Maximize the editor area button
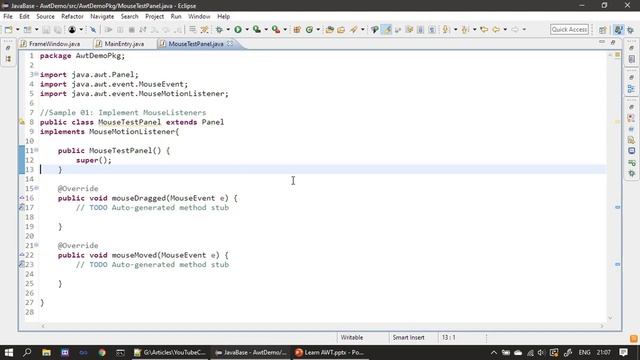 pyautogui.click(x=613, y=42)
